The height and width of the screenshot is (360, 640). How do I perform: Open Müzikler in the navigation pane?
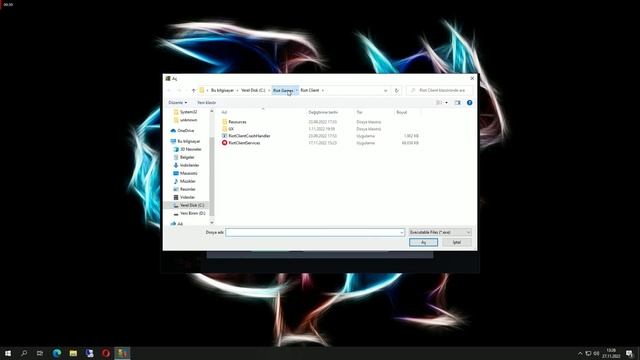(187, 181)
